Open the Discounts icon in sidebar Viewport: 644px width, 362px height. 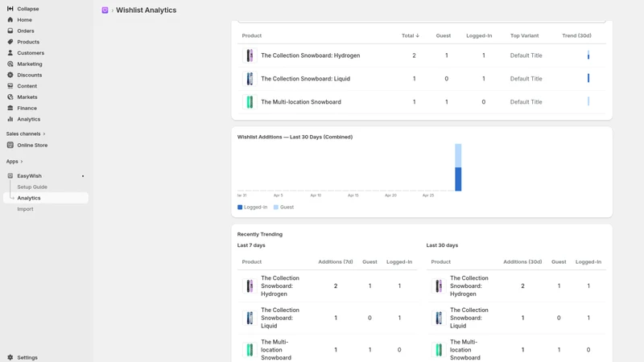coord(10,75)
